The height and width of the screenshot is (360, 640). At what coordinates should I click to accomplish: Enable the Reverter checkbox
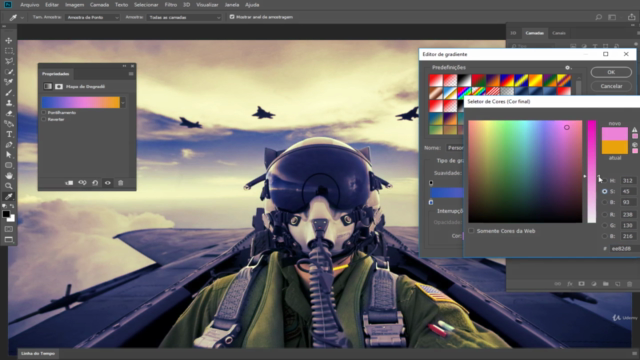[44, 119]
